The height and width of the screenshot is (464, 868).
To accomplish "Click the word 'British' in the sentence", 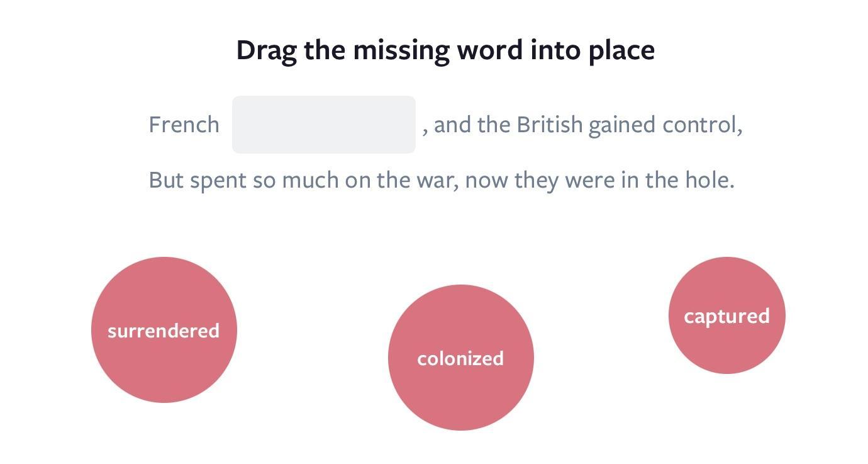I will (550, 125).
